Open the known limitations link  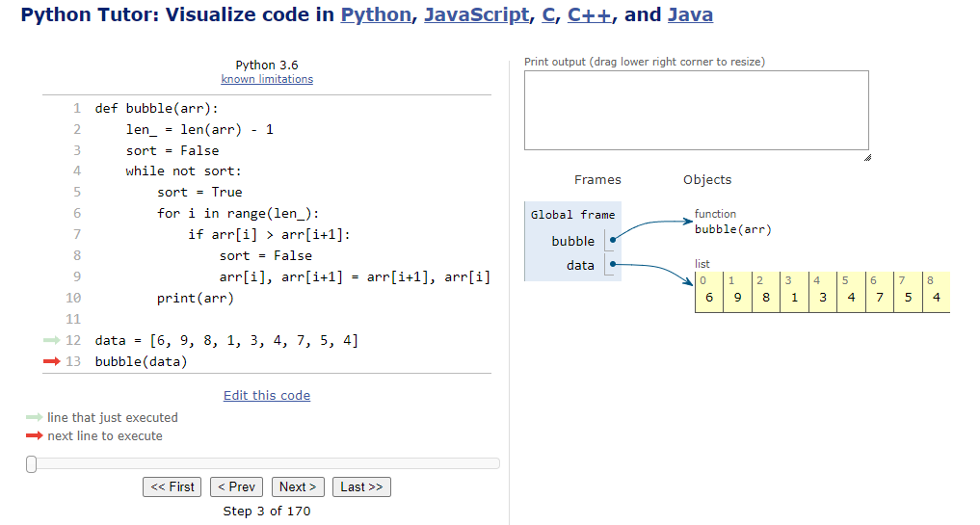[x=267, y=79]
